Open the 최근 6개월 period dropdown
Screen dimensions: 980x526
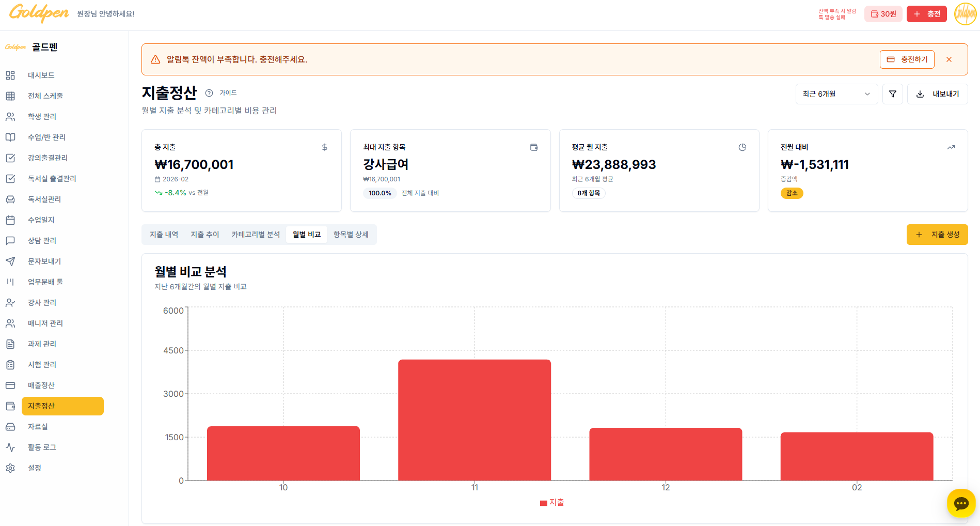tap(836, 94)
